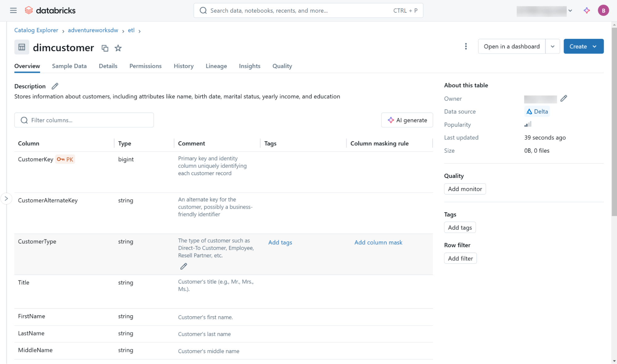Open the AI assistant sparkle icon

586,10
